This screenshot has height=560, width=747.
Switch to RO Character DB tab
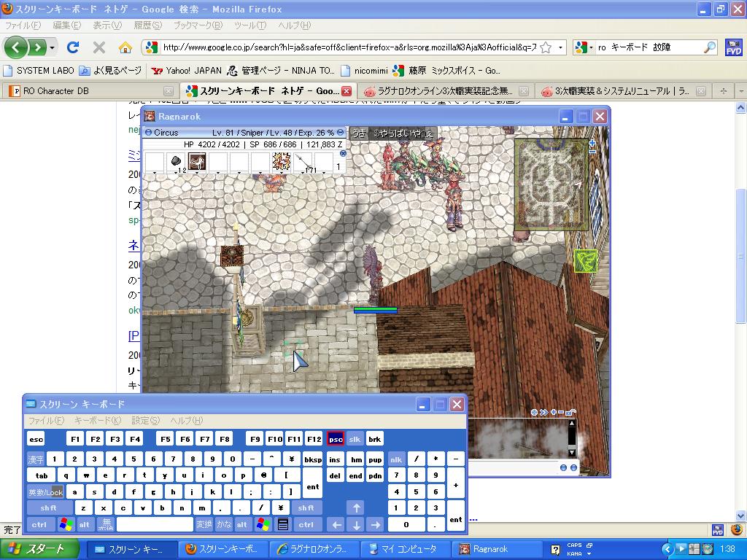pos(90,90)
